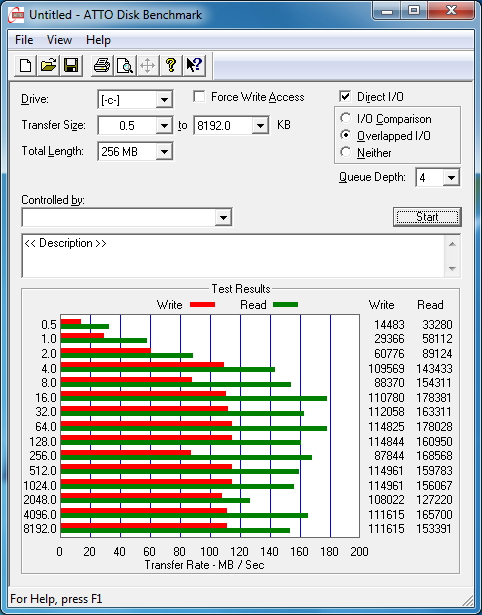Click the description box scroll up arrow

coord(452,244)
